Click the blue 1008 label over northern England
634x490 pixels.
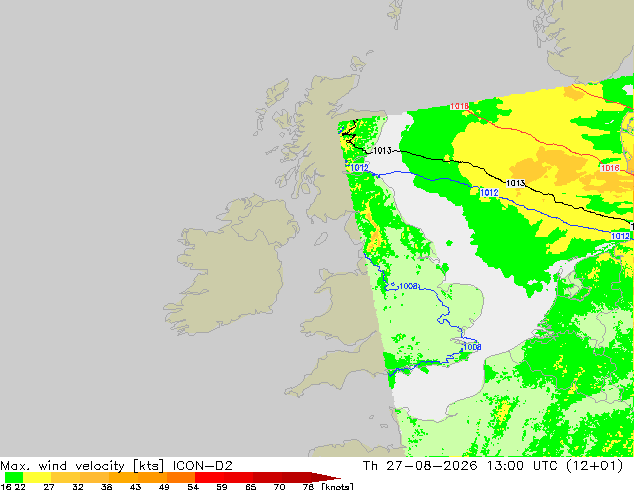point(408,286)
